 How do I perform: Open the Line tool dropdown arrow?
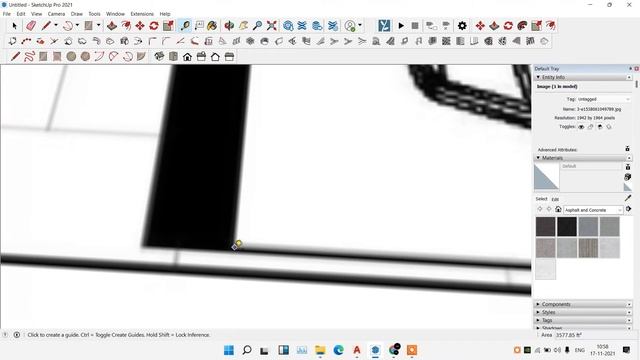pos(56,25)
